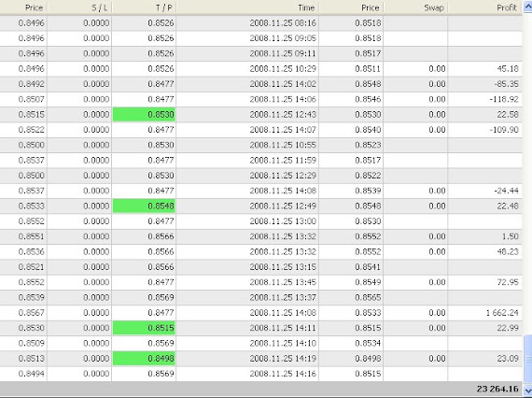This screenshot has height=398, width=532.
Task: Select the profit value -118.92
Action: (504, 99)
